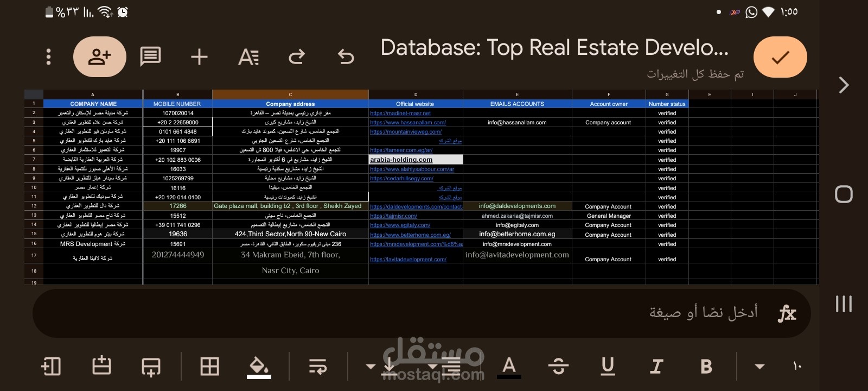This screenshot has height=391, width=868.
Task: Open the text color A swatch
Action: (509, 367)
